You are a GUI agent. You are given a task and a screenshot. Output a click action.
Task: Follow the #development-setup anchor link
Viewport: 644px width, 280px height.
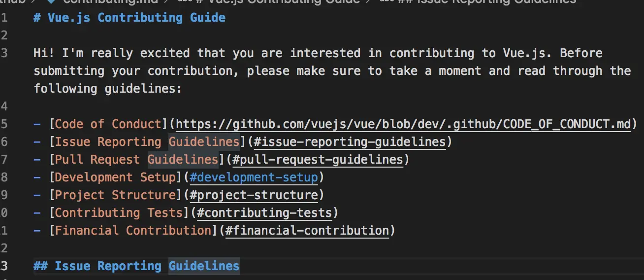coord(254,177)
